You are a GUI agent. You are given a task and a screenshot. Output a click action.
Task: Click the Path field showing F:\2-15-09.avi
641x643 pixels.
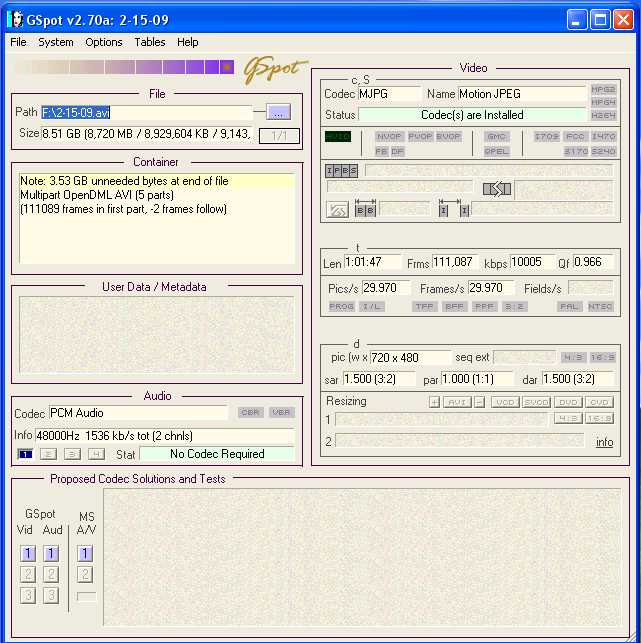click(x=147, y=112)
